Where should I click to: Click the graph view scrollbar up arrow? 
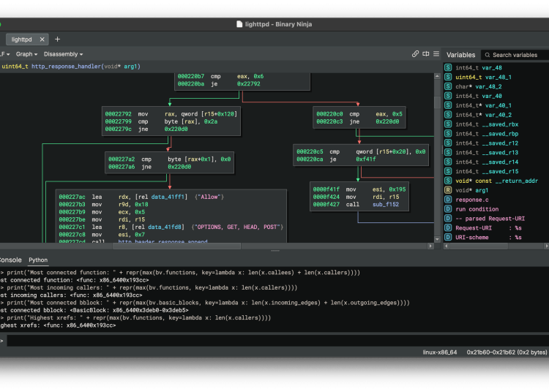click(437, 75)
